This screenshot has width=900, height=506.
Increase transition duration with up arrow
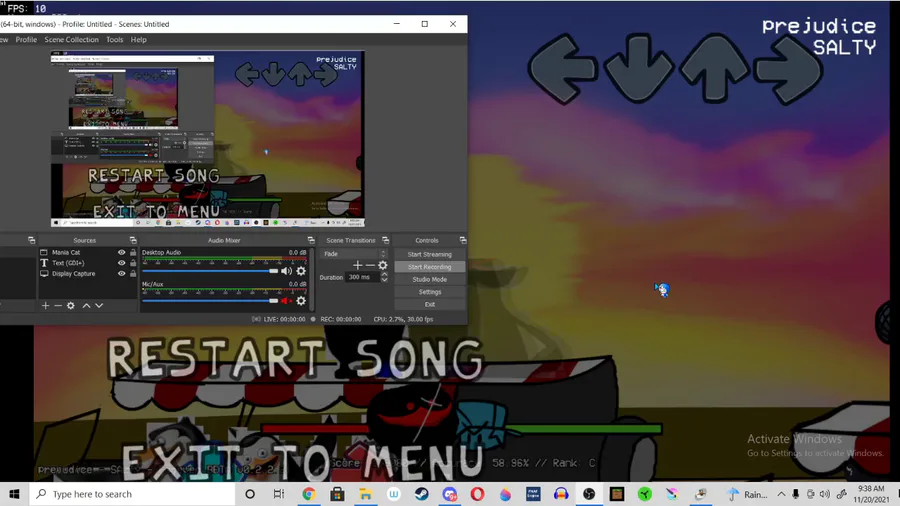click(x=385, y=275)
